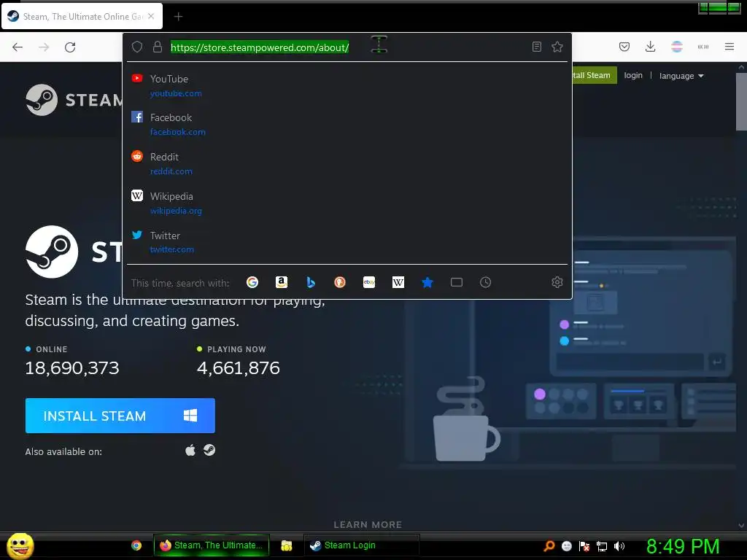
Task: Open the smiley start menu button
Action: point(20,545)
